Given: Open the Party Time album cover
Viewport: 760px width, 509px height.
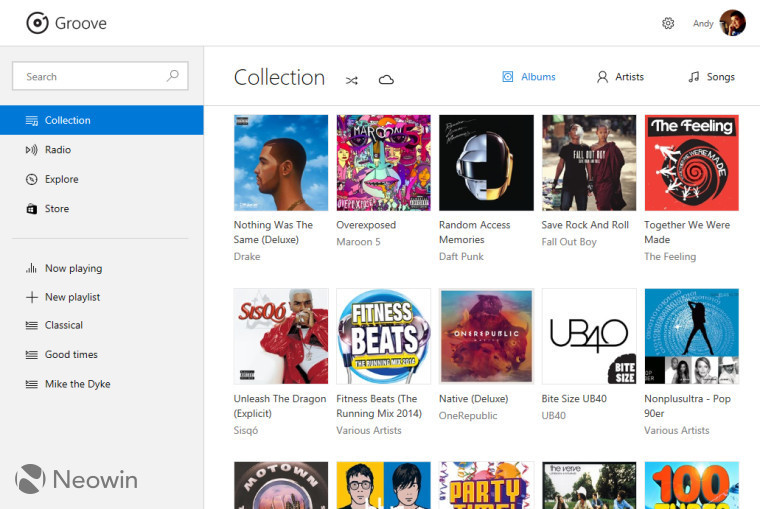Looking at the screenshot, I should (486, 485).
